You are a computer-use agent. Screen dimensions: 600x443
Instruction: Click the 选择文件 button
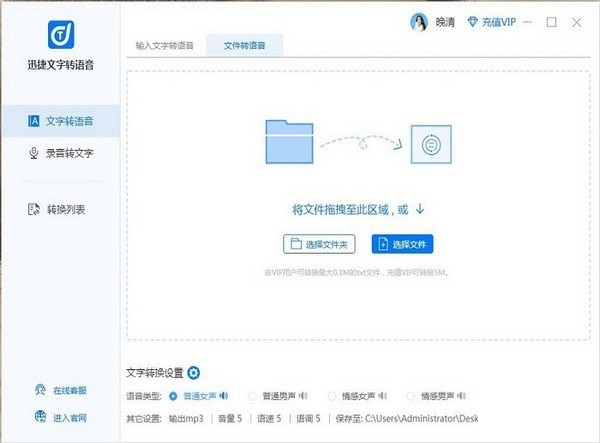point(403,244)
